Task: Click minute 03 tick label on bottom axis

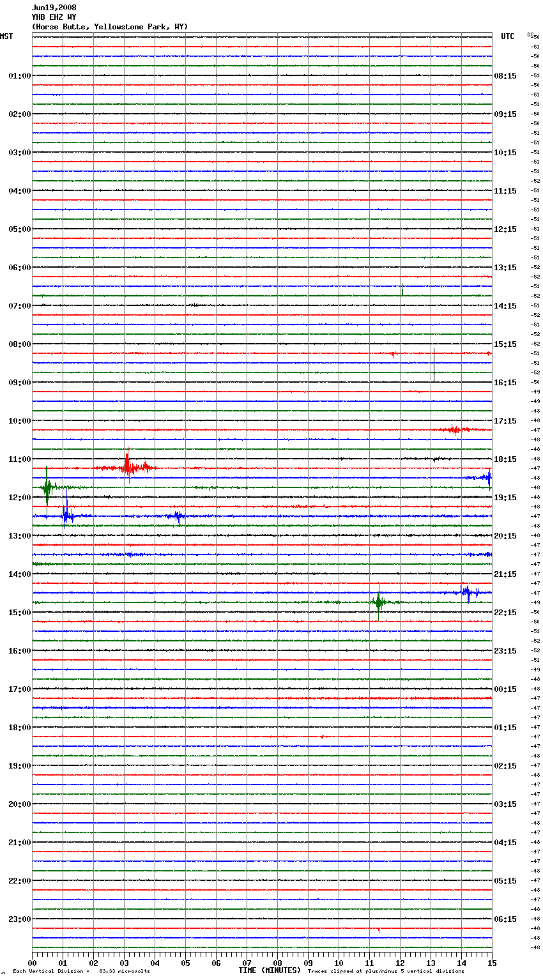Action: click(x=124, y=963)
